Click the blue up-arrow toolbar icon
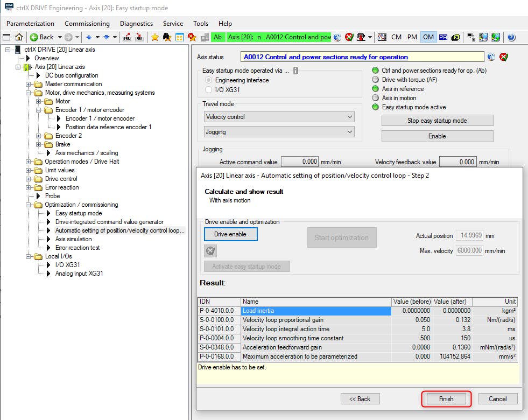The image size is (528, 420). click(x=89, y=37)
